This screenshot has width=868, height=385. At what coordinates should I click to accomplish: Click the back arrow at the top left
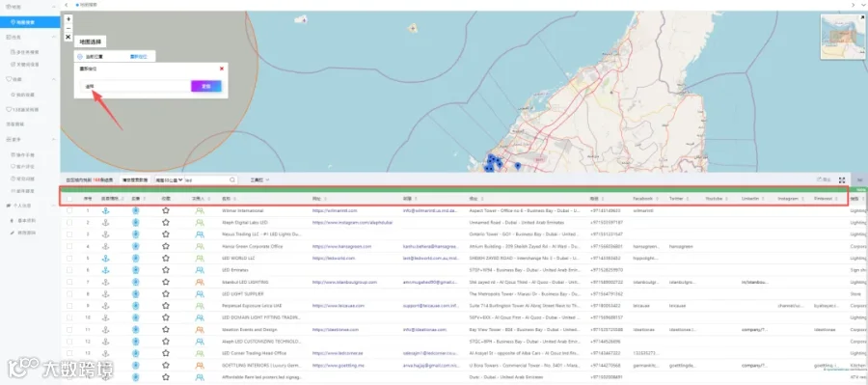[x=67, y=5]
